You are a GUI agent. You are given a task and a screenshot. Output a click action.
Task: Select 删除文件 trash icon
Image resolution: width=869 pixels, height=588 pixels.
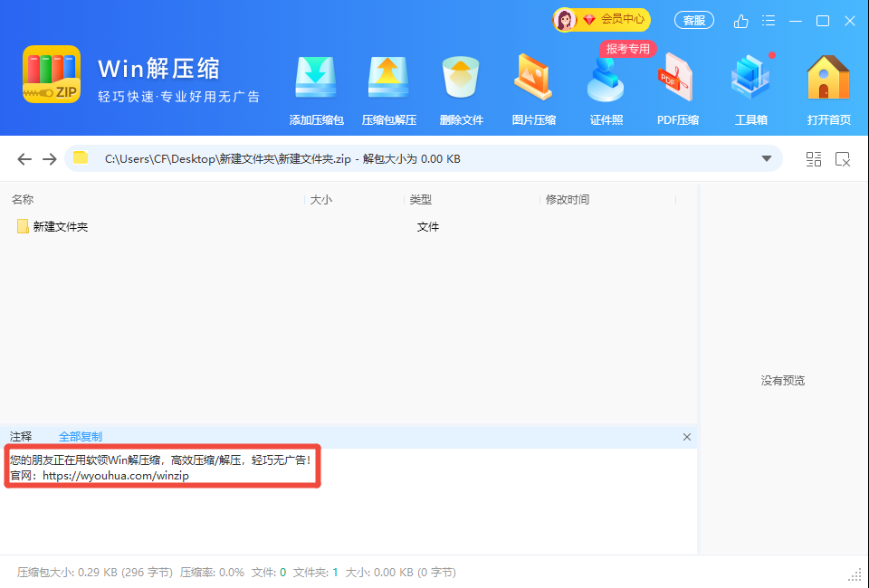[x=461, y=90]
